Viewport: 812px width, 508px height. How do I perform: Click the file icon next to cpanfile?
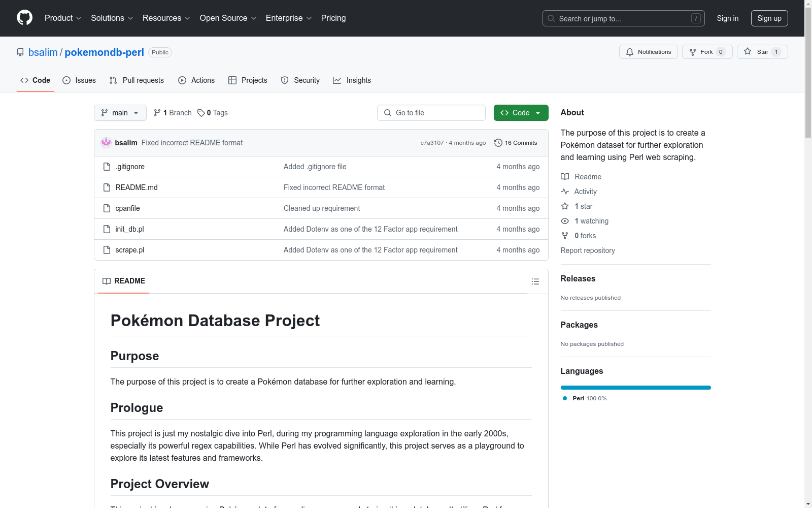[107, 208]
